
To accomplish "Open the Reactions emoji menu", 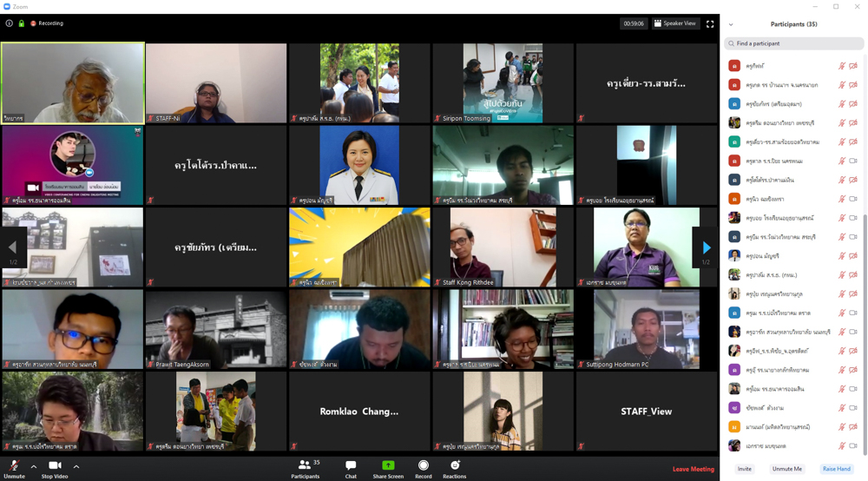I will pyautogui.click(x=455, y=467).
